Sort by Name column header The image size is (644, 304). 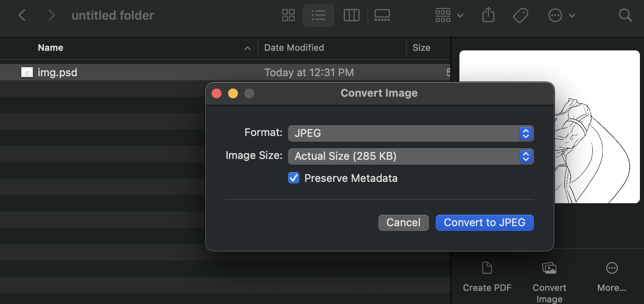(x=50, y=48)
